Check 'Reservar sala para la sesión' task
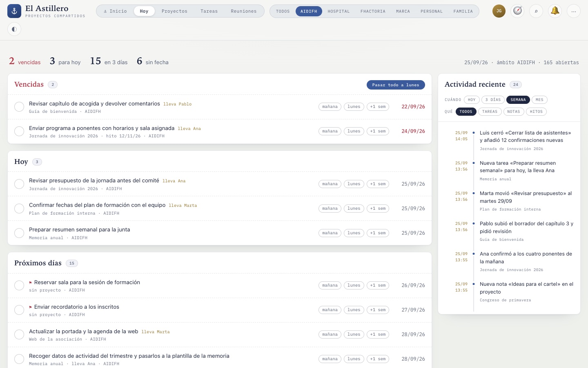588x368 pixels. (19, 285)
